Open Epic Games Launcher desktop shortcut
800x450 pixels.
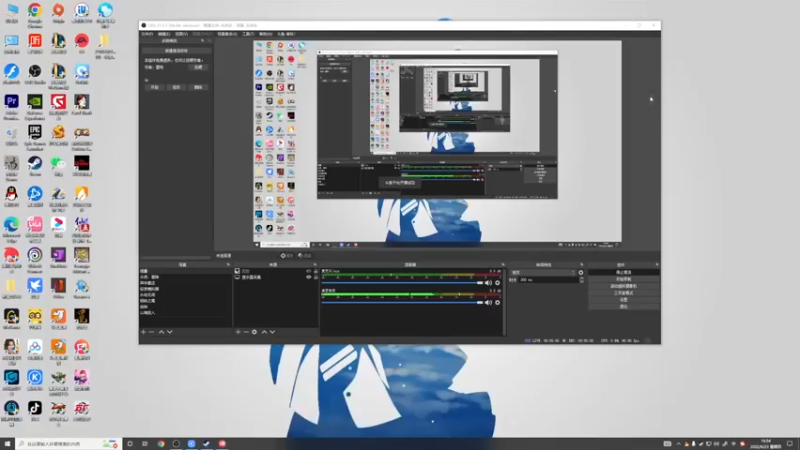tap(35, 138)
